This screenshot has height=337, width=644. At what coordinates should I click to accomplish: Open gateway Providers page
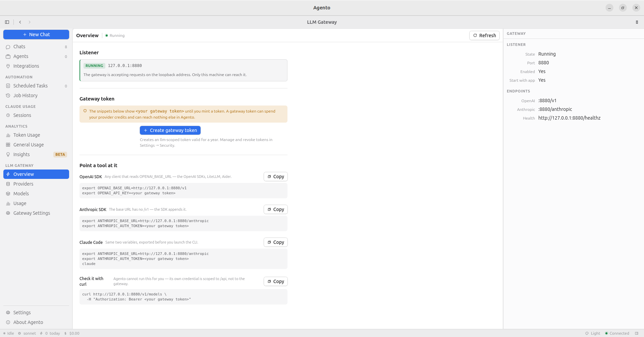pos(36,184)
